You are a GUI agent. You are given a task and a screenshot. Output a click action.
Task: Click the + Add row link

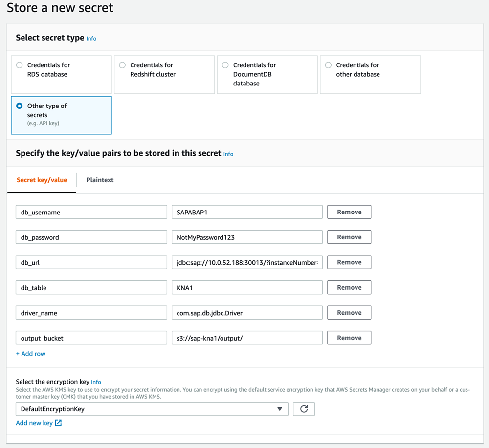point(30,354)
